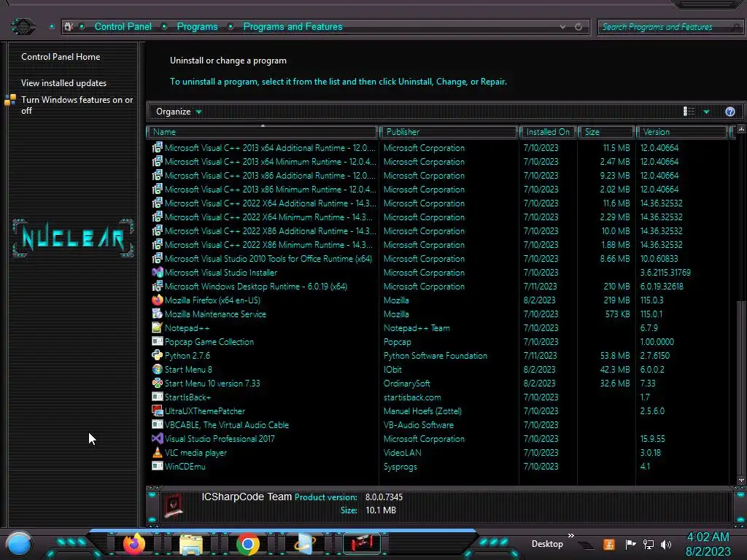Click the change view icon in toolbar
747x560 pixels.
click(x=689, y=112)
